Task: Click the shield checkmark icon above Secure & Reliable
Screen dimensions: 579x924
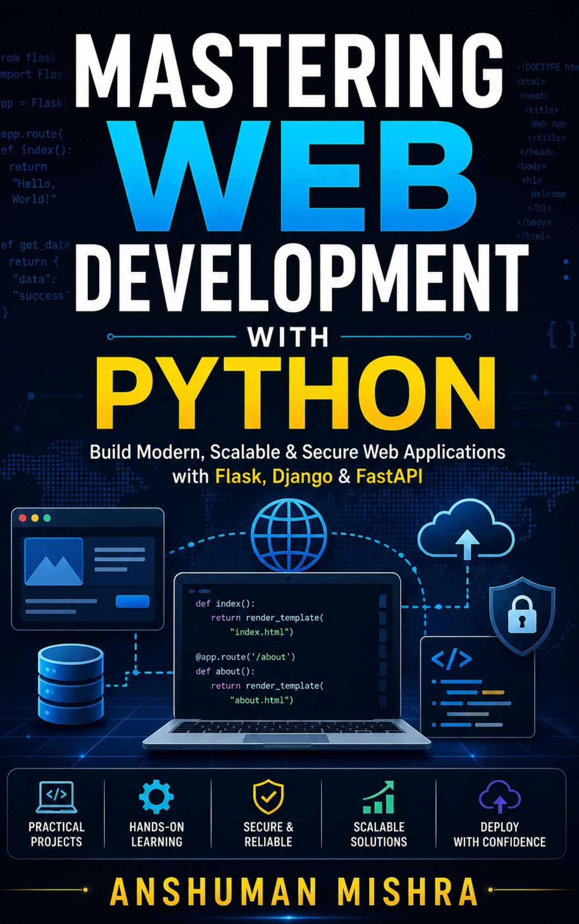Action: [x=268, y=797]
